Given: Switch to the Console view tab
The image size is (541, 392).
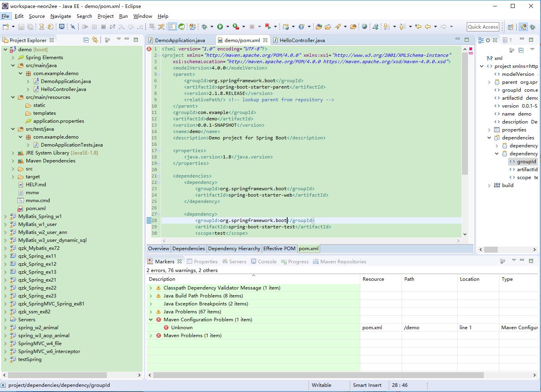Looking at the screenshot, I should pyautogui.click(x=263, y=261).
